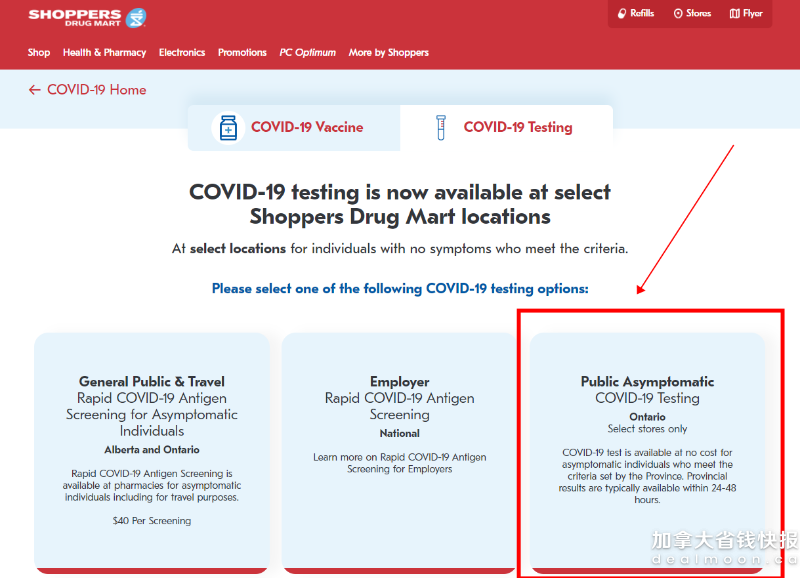800x578 pixels.
Task: Click the vaccine bottle icon
Action: [228, 128]
